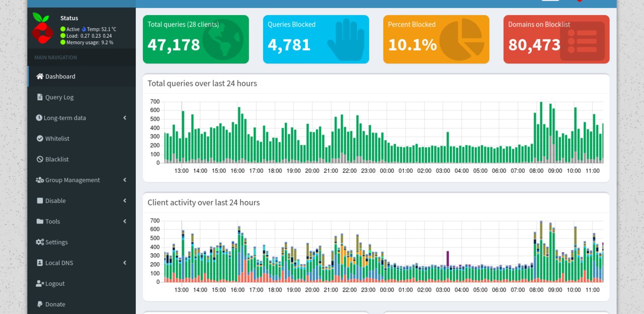Open the Domains on Blocklist summary card
Screen dimensions: 644x314
click(556, 39)
